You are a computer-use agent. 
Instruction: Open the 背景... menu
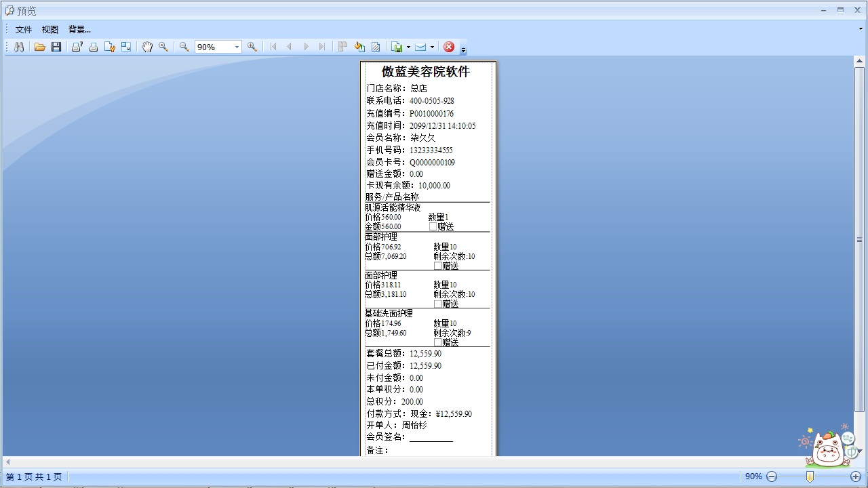click(x=79, y=29)
